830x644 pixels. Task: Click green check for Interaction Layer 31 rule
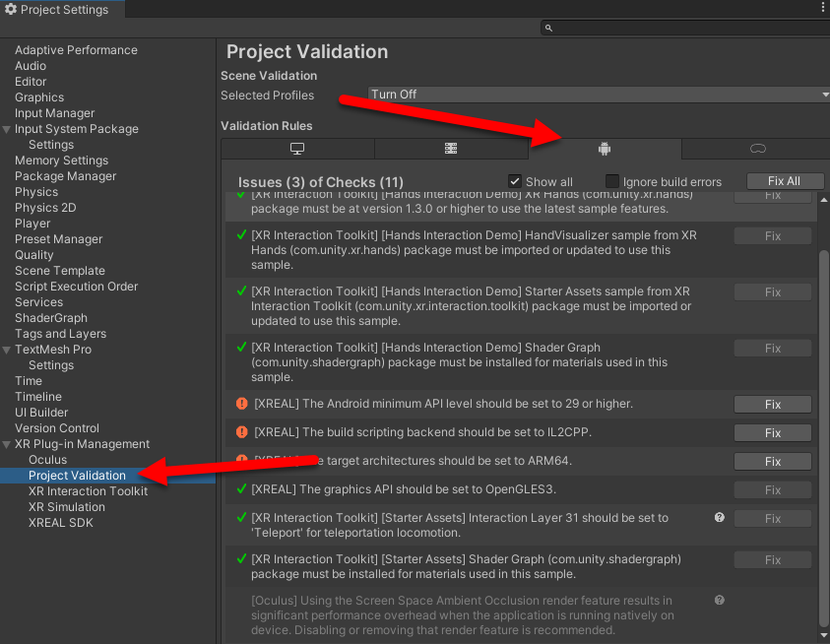pos(242,517)
